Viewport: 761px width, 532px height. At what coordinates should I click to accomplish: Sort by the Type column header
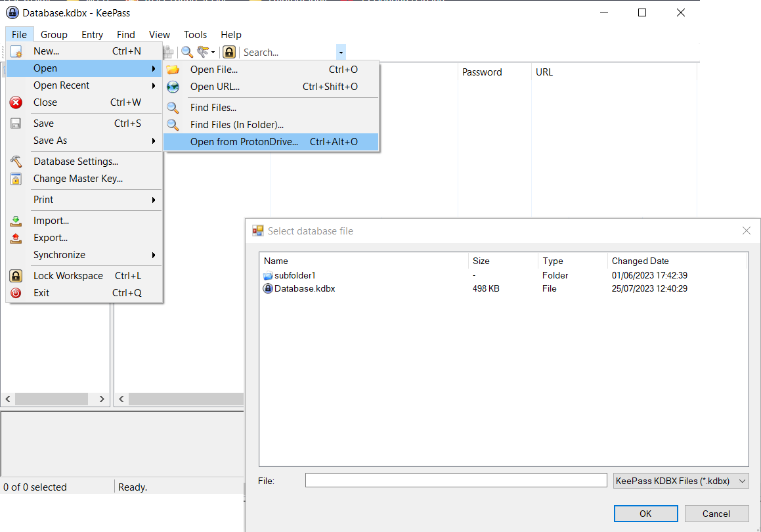573,261
